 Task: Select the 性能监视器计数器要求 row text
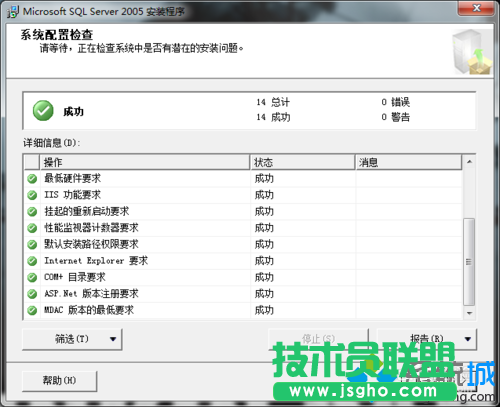pyautogui.click(x=91, y=228)
